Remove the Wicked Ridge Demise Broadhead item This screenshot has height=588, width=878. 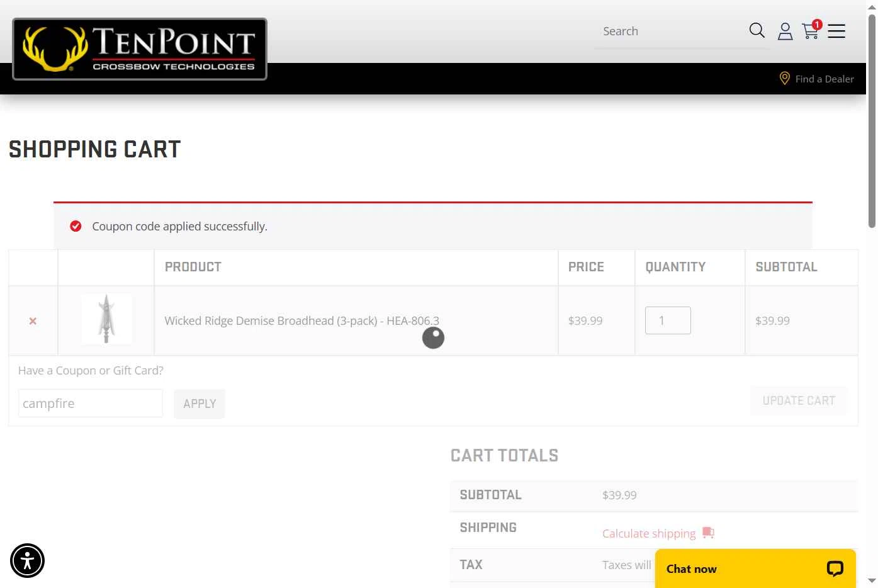[33, 321]
